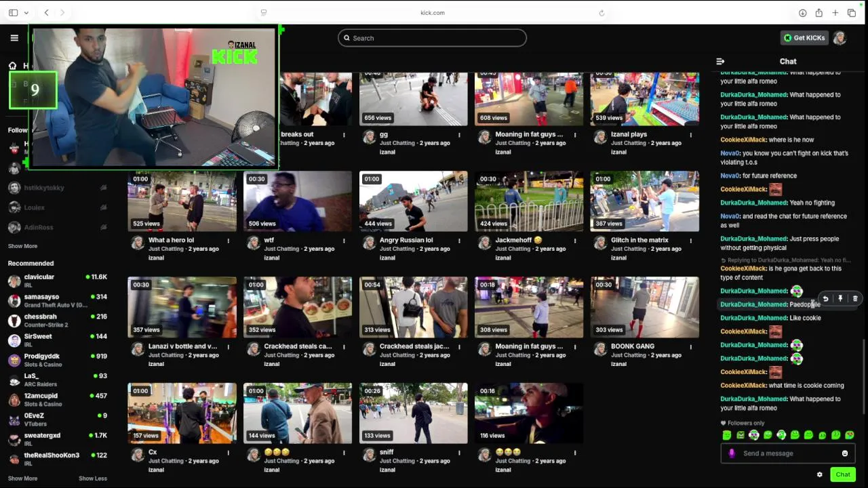Viewport: 868px width, 488px height.
Task: Click DurkaDurka_Mohamed username on 'Like cookie'
Action: coord(753,318)
